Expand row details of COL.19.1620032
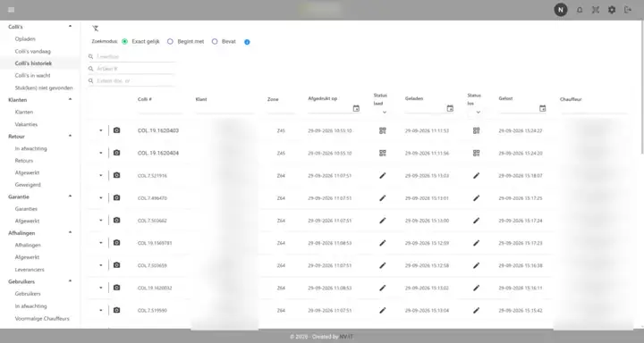The width and height of the screenshot is (644, 343). click(100, 288)
